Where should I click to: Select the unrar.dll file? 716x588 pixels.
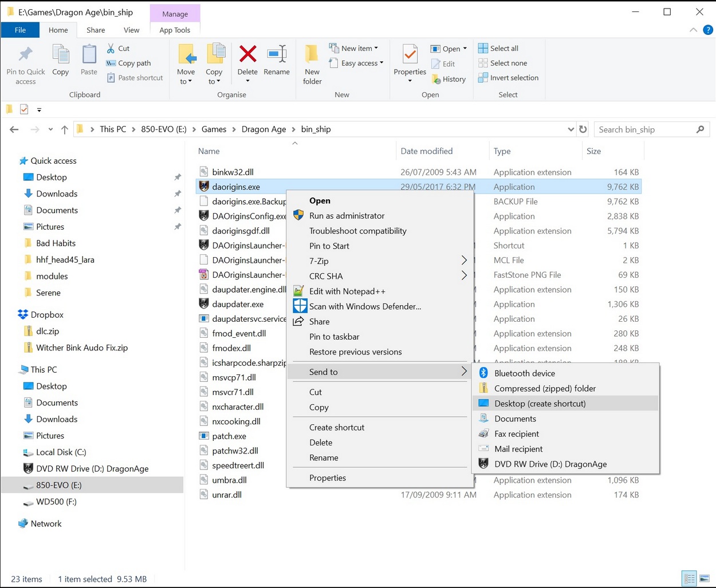[x=227, y=495]
